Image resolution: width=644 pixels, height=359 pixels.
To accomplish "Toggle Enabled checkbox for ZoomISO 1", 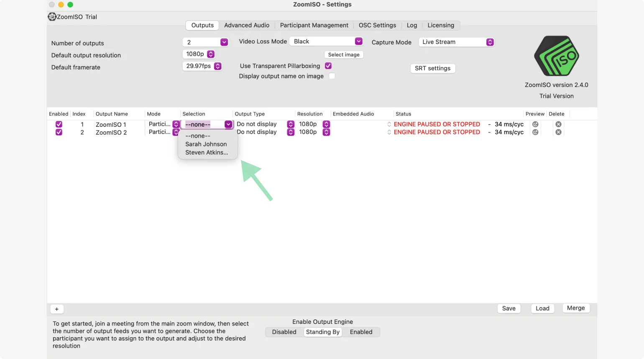I will click(x=59, y=124).
